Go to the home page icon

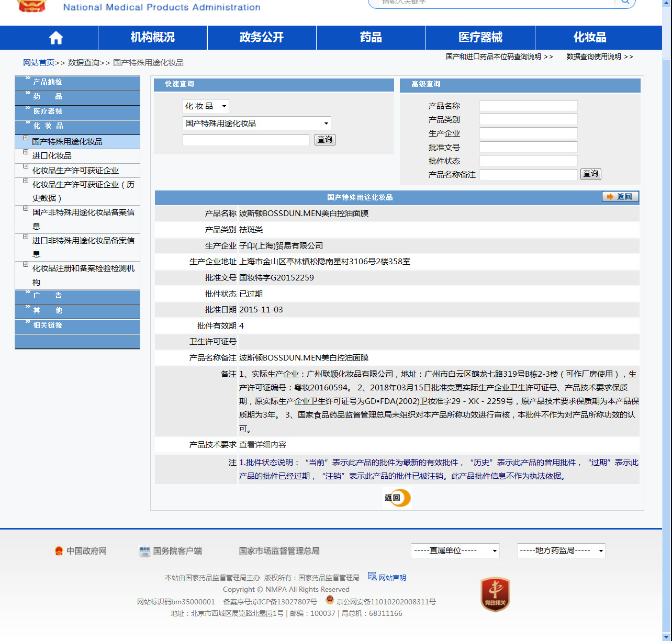[x=56, y=38]
